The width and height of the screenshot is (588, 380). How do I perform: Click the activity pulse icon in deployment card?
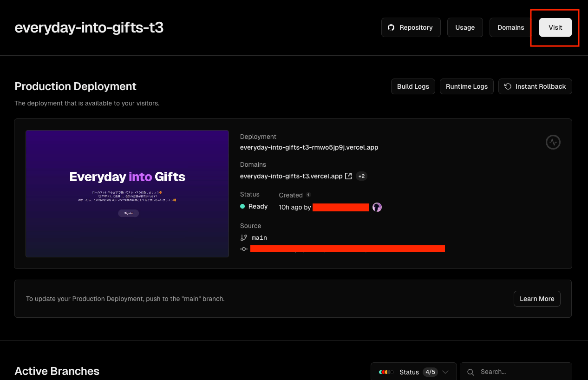[553, 142]
